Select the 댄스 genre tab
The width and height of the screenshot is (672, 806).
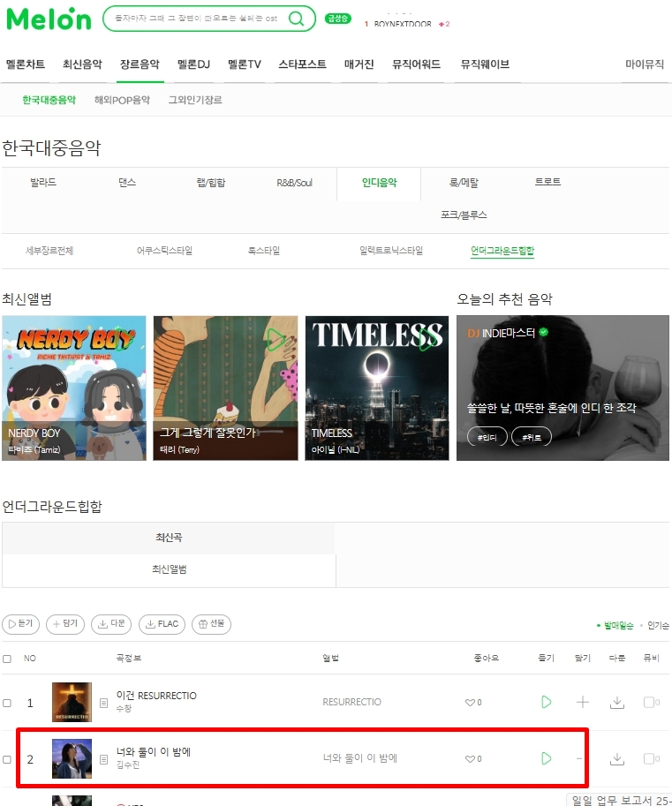click(127, 183)
